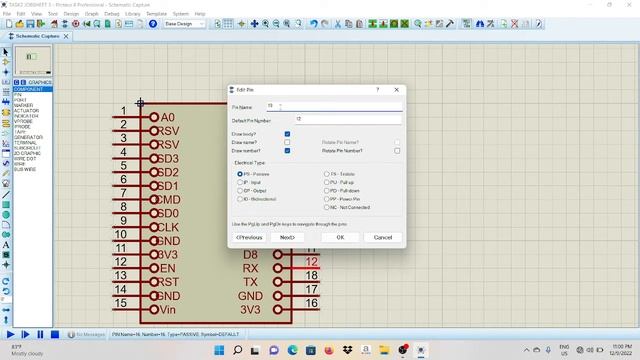
Task: Select the 2D line drawing tool
Action: (6, 195)
